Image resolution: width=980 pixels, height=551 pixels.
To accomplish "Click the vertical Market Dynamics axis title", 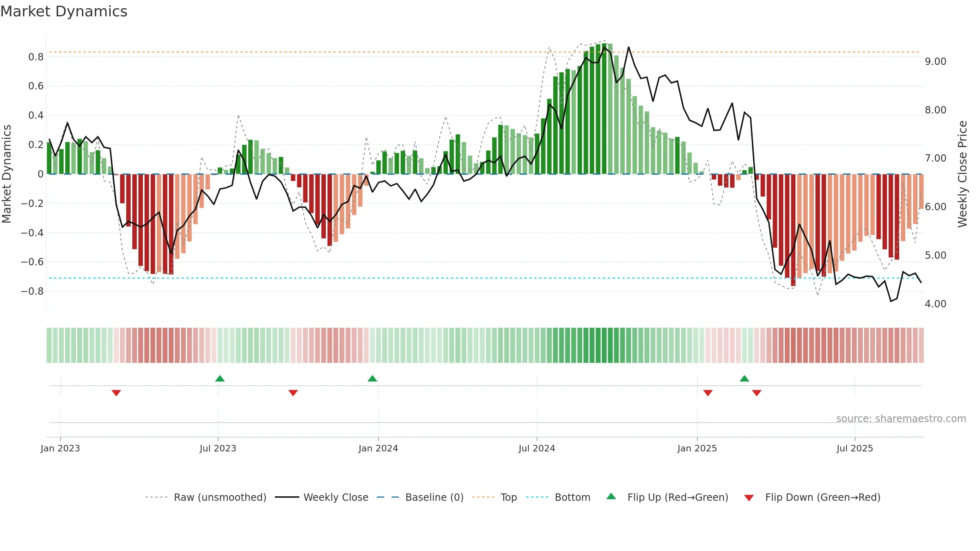I will click(x=7, y=174).
